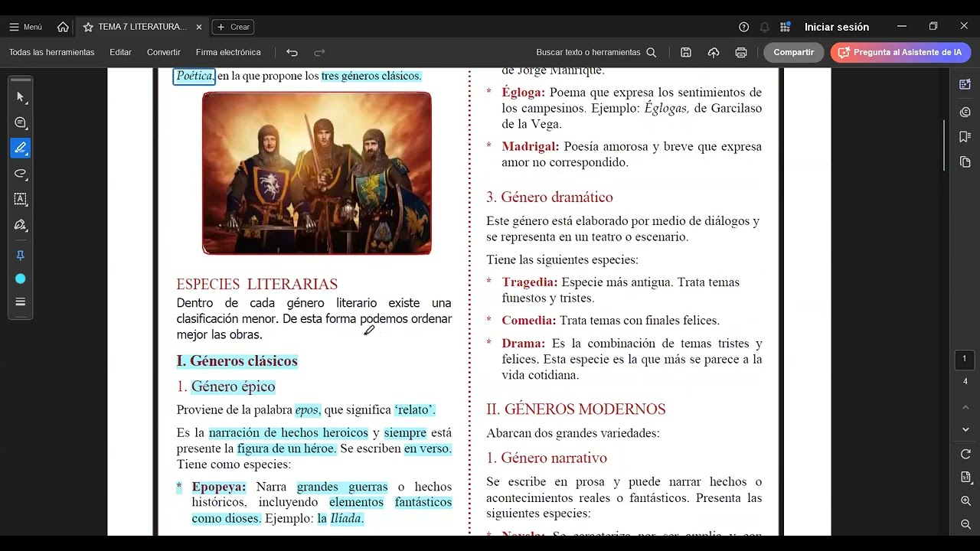Click Buscar texto o herramientas search field
The height and width of the screenshot is (551, 980).
click(596, 52)
